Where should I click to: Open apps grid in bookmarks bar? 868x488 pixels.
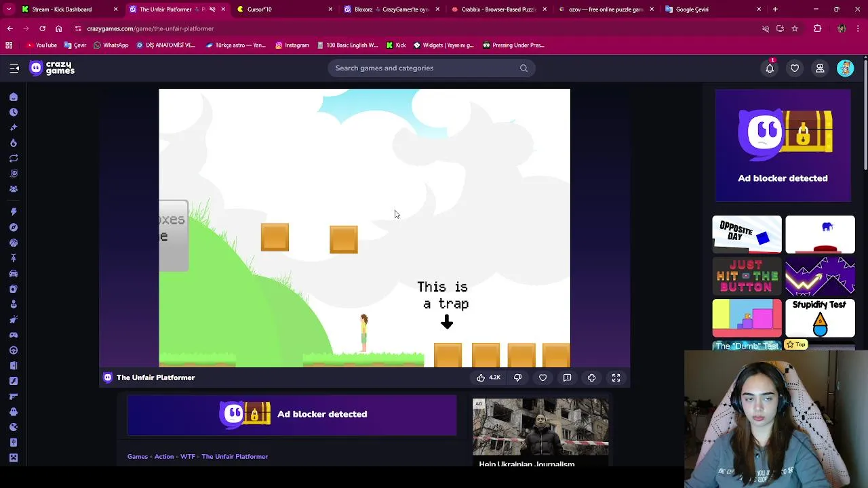pos(9,45)
